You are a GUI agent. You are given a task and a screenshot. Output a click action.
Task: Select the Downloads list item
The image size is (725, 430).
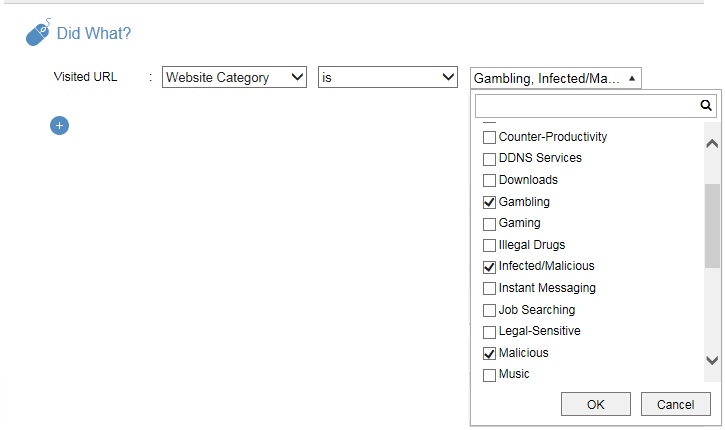528,180
